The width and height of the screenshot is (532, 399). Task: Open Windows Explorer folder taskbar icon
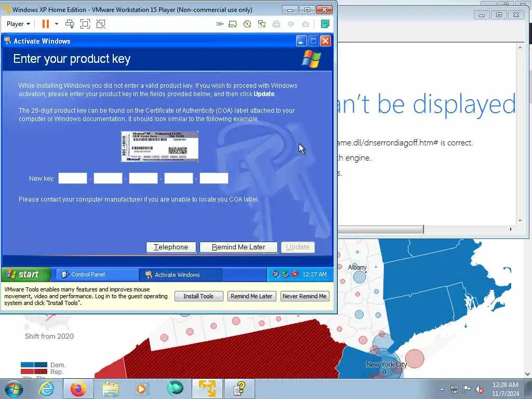pyautogui.click(x=111, y=389)
